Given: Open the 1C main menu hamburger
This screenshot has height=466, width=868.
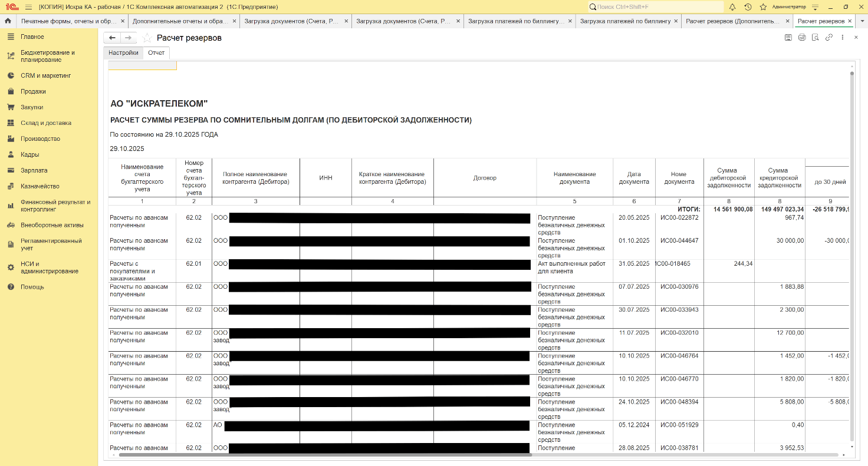Looking at the screenshot, I should pyautogui.click(x=28, y=6).
